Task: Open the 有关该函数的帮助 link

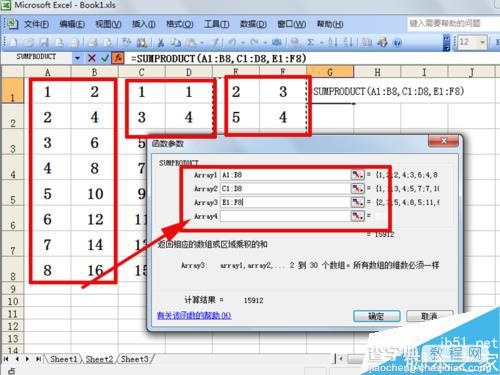Action: click(194, 315)
